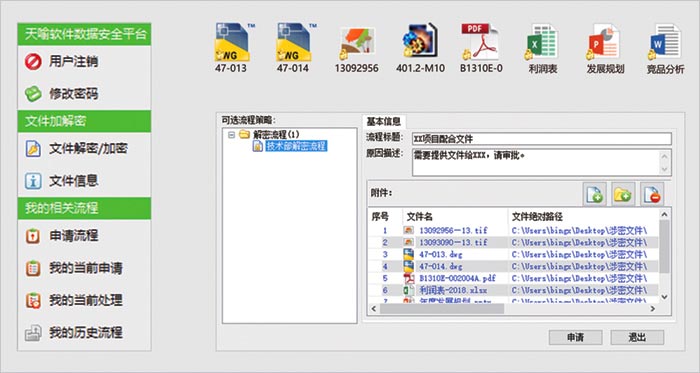Viewport: 700px width, 373px height.
Task: Select the B1310E-0 PDF file icon
Action: tap(480, 42)
